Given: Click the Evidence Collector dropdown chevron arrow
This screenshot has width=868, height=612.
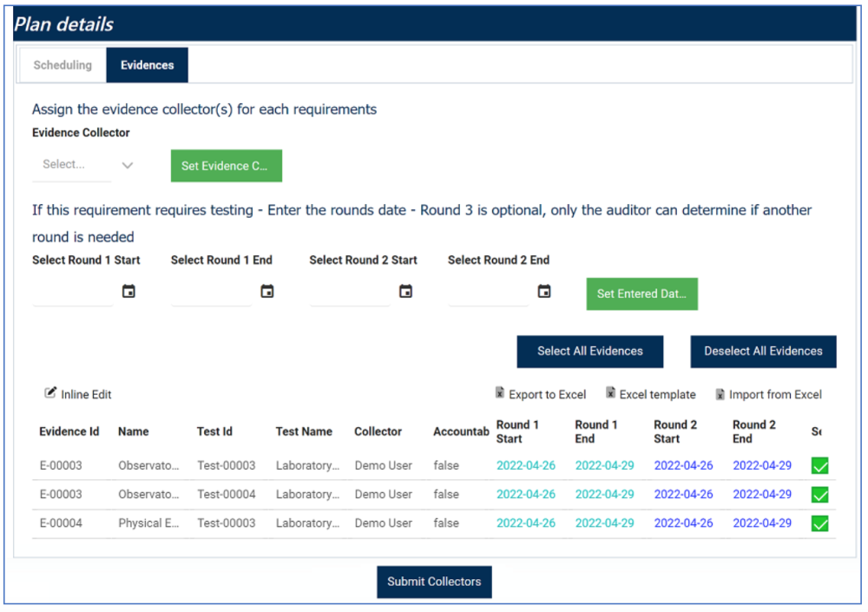Looking at the screenshot, I should click(x=128, y=165).
